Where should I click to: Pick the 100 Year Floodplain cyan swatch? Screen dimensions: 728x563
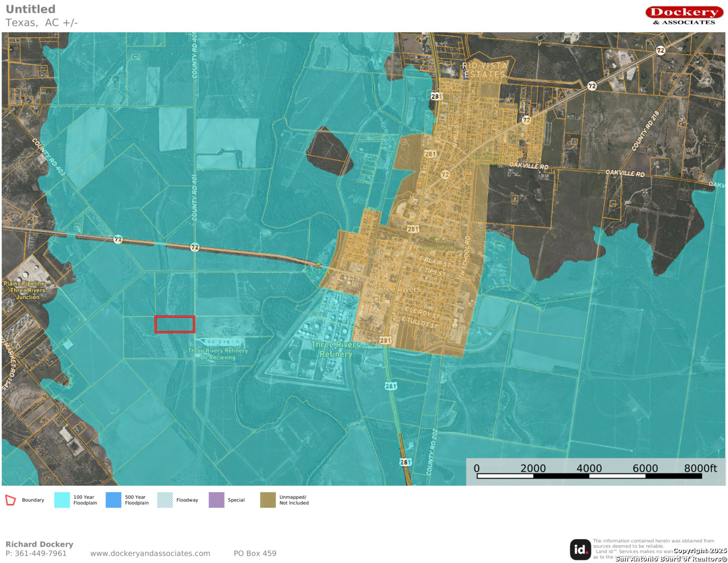tap(62, 500)
